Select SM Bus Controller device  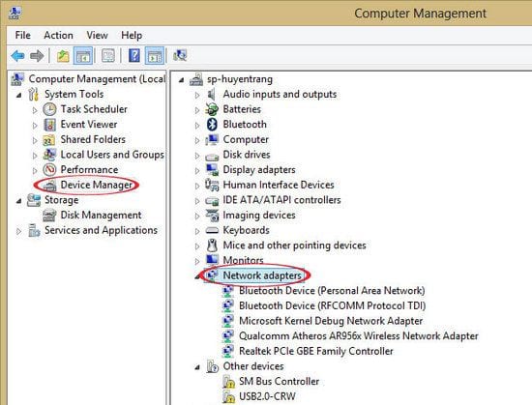[279, 381]
